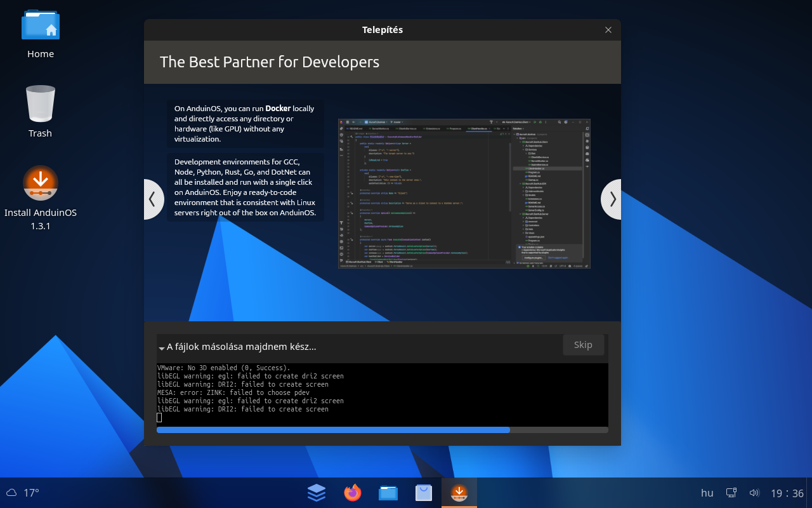The height and width of the screenshot is (508, 812).
Task: Click 'VMware: No 3D enabled' terminal line
Action: click(223, 368)
